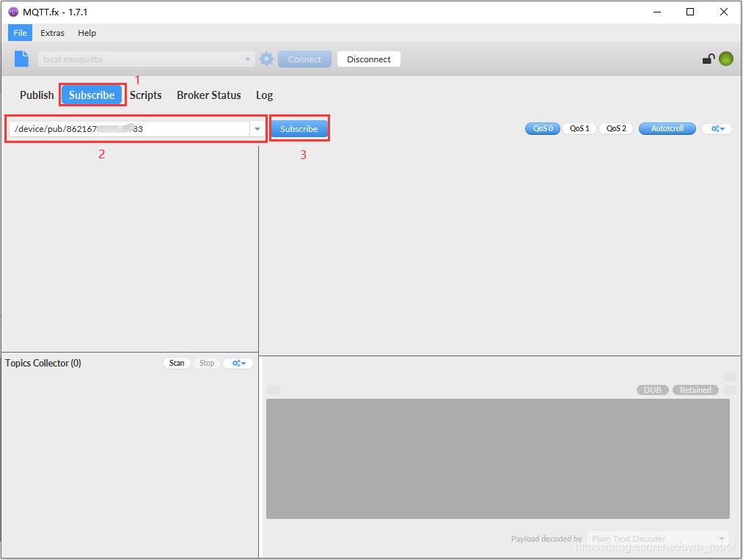The width and height of the screenshot is (743, 560).
Task: Click the Retained indicator badge
Action: click(695, 390)
